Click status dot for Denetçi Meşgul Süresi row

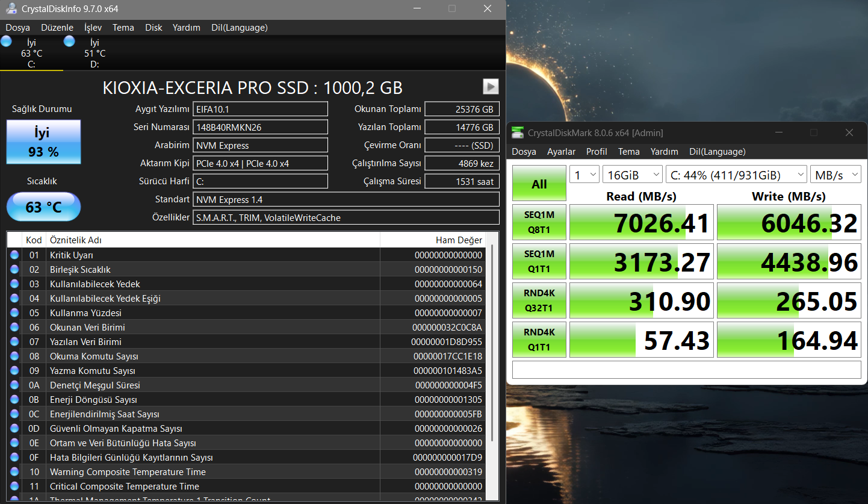(x=14, y=385)
